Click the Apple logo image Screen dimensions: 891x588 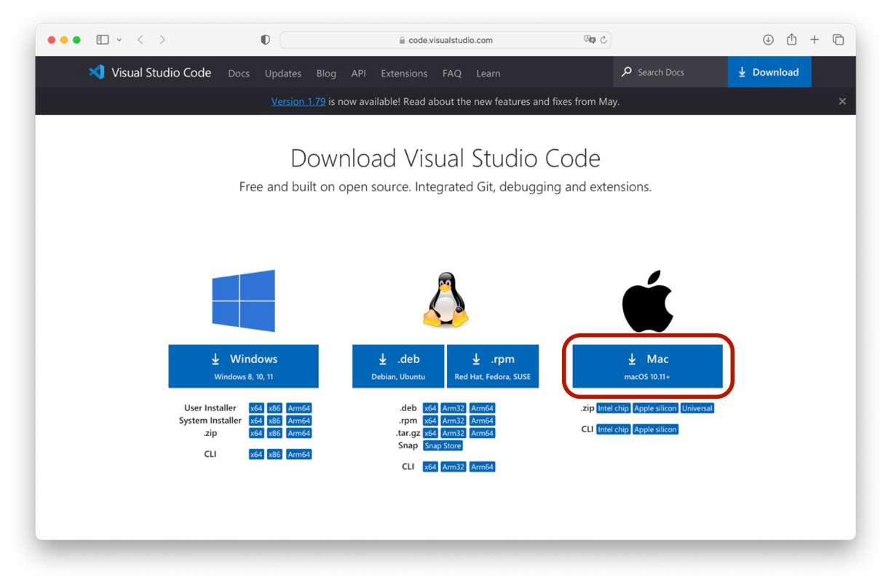click(x=647, y=301)
